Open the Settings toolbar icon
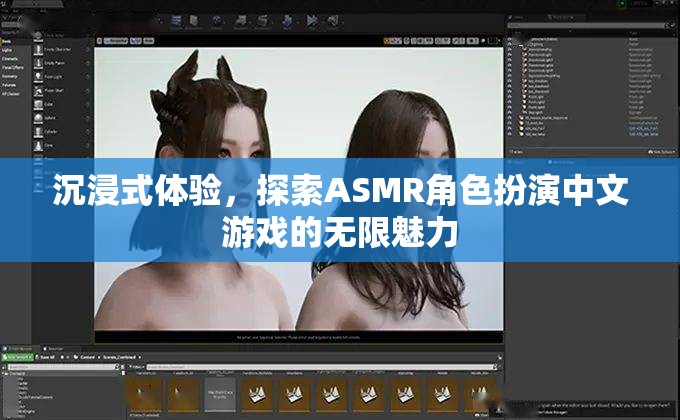The height and width of the screenshot is (420, 680). pos(217,22)
